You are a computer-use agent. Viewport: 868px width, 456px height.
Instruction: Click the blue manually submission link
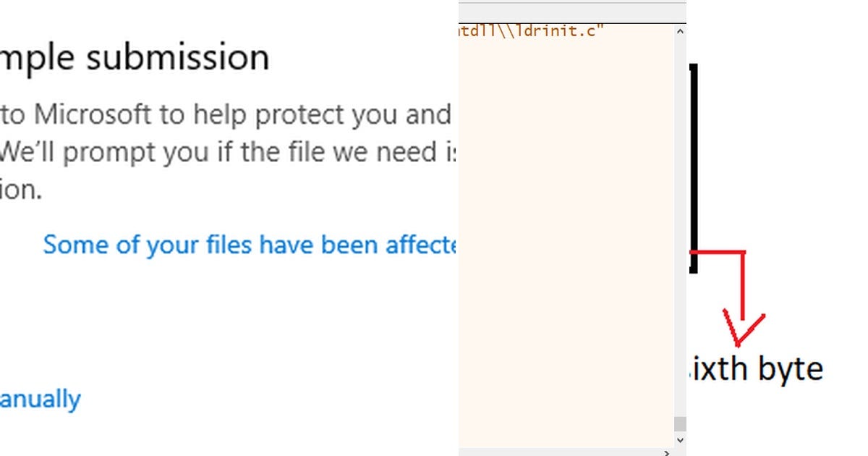[40, 398]
